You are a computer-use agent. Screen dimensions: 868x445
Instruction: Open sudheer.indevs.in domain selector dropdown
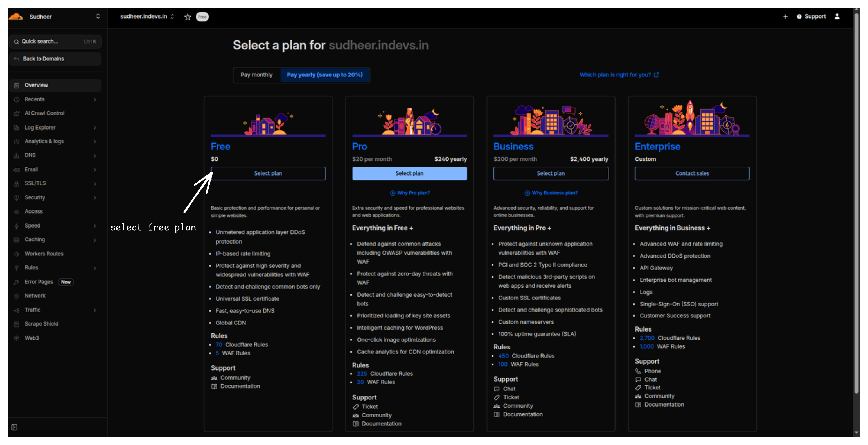(147, 17)
